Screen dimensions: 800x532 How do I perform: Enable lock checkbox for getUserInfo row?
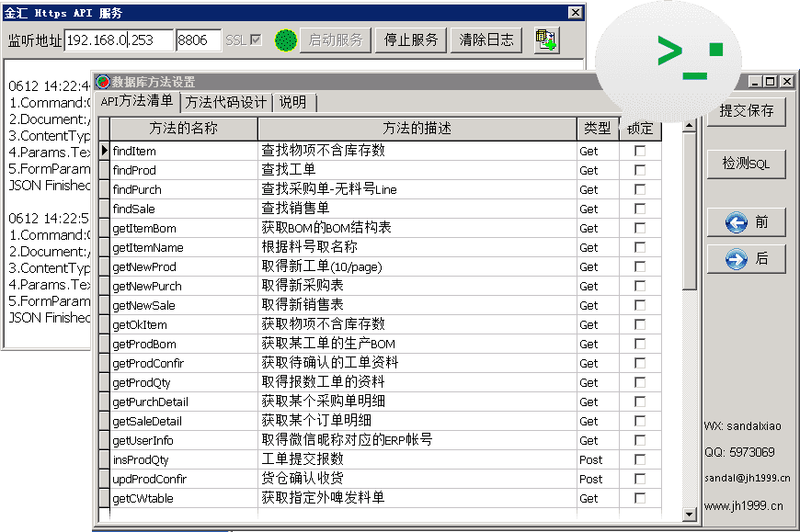coord(640,440)
